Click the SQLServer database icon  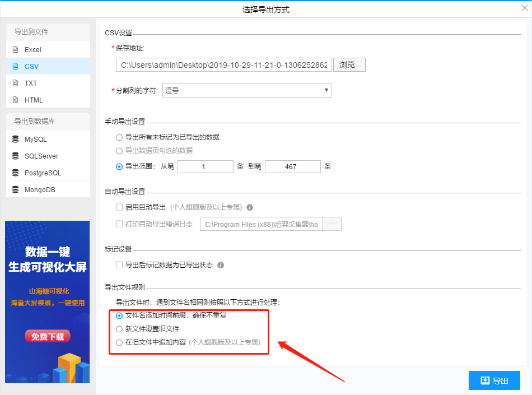point(15,156)
